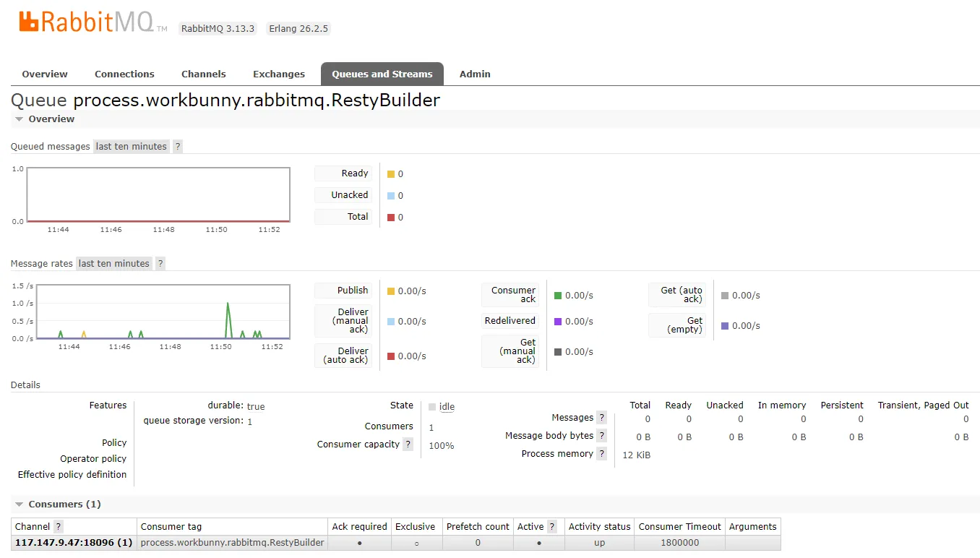
Task: Click the Ack required column header
Action: pyautogui.click(x=359, y=527)
